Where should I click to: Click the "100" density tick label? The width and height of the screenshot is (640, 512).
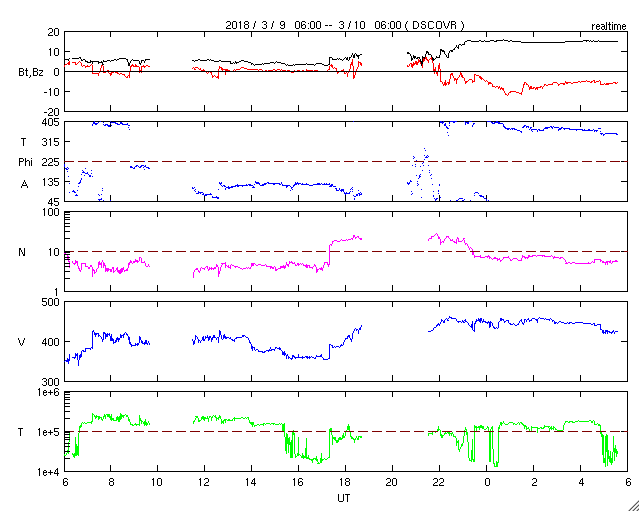coord(52,212)
